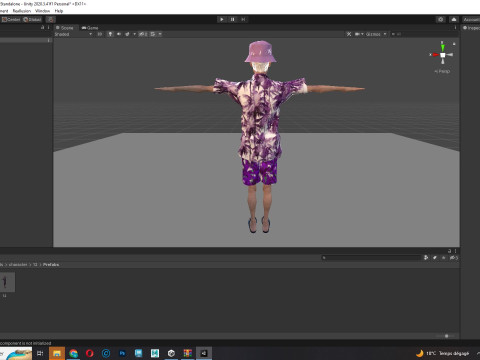This screenshot has width=480, height=360.
Task: Toggle 2D view mode in Scene toolbar
Action: (x=100, y=34)
